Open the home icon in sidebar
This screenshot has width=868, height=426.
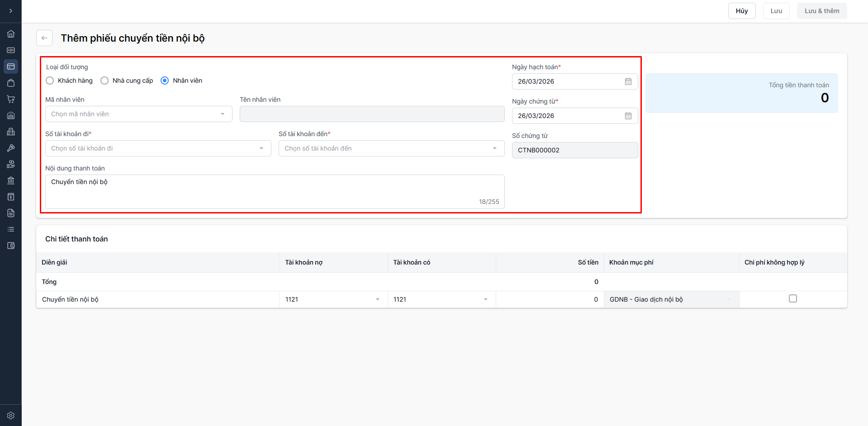(11, 34)
